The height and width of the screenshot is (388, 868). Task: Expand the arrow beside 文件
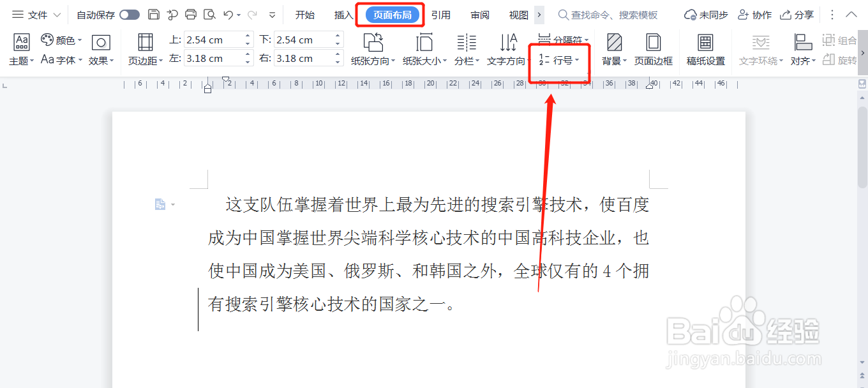click(x=56, y=15)
